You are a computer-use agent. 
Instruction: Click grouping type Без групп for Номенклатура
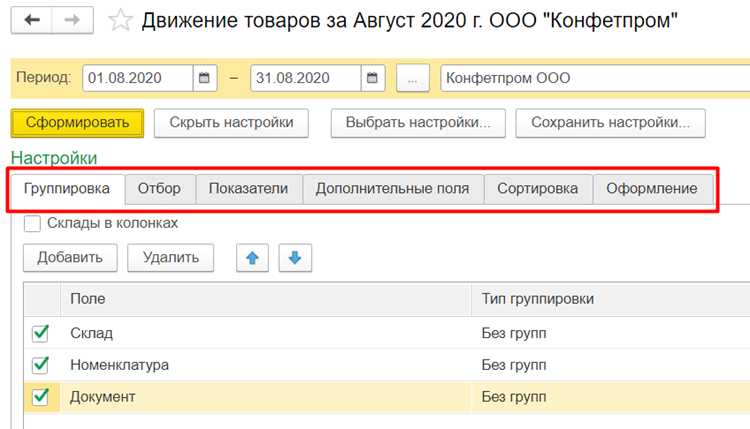tap(514, 365)
